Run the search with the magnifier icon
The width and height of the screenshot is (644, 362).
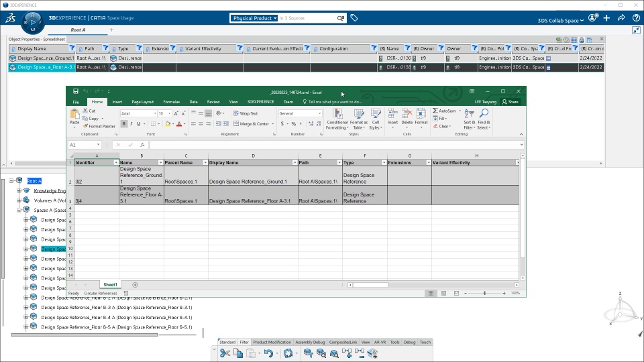(341, 18)
